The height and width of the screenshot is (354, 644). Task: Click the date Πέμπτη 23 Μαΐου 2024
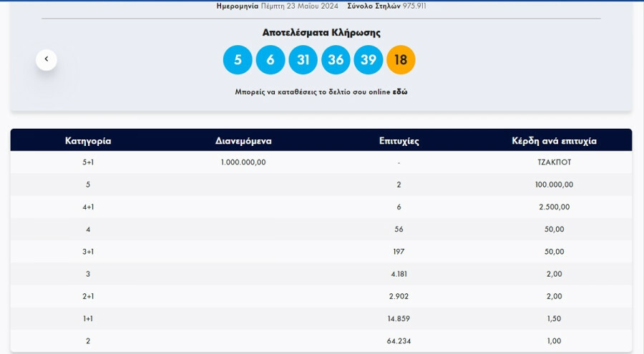click(308, 6)
